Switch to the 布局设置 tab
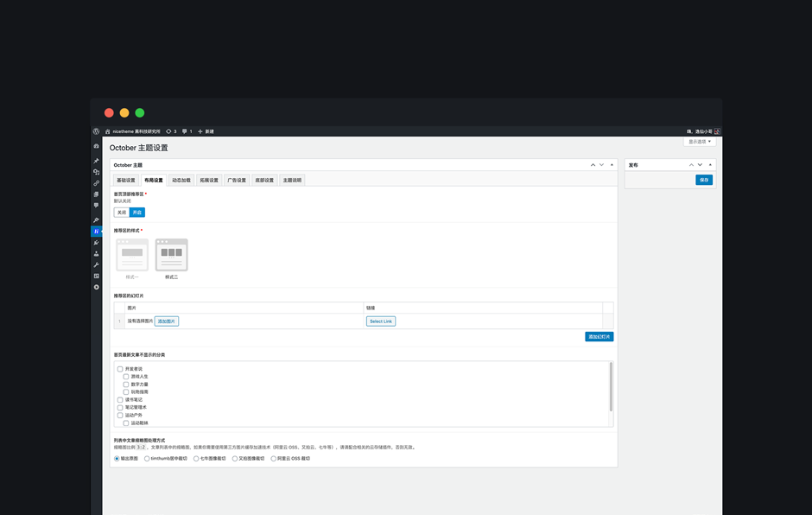 point(153,181)
